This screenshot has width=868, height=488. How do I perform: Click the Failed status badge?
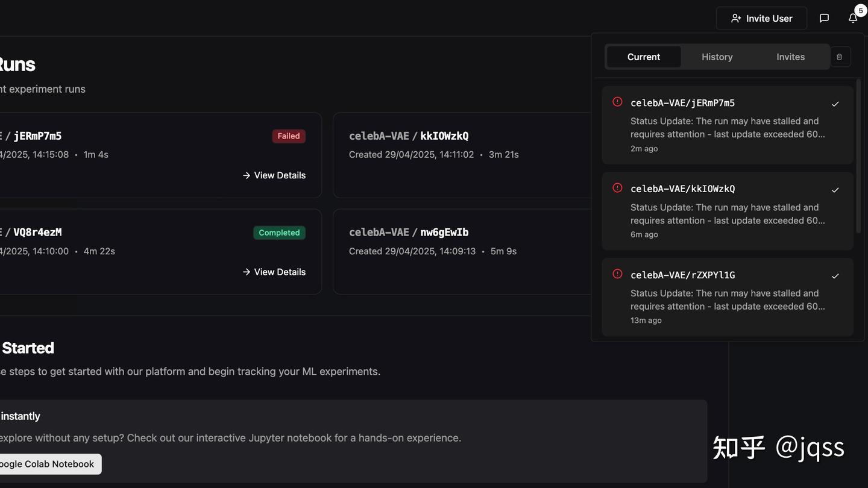[x=288, y=136]
